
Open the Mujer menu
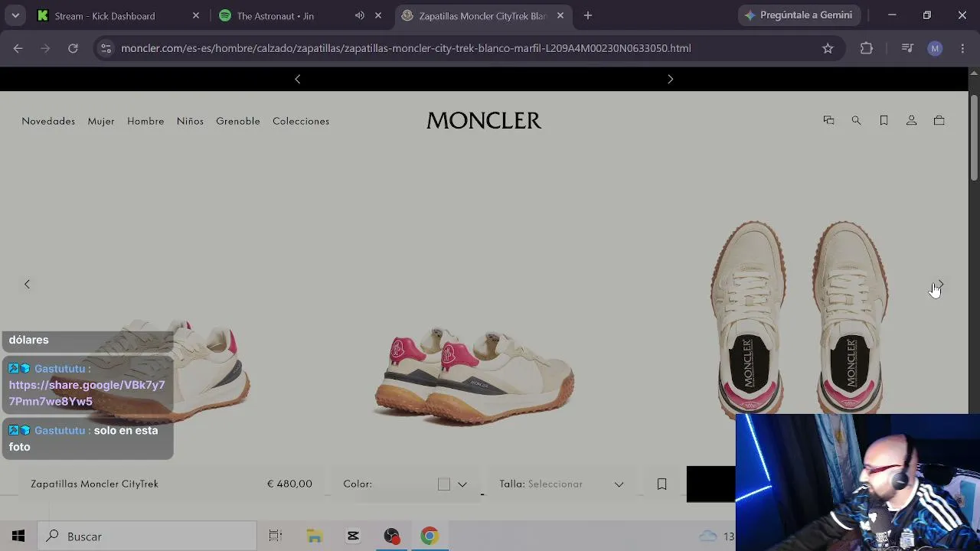click(101, 121)
